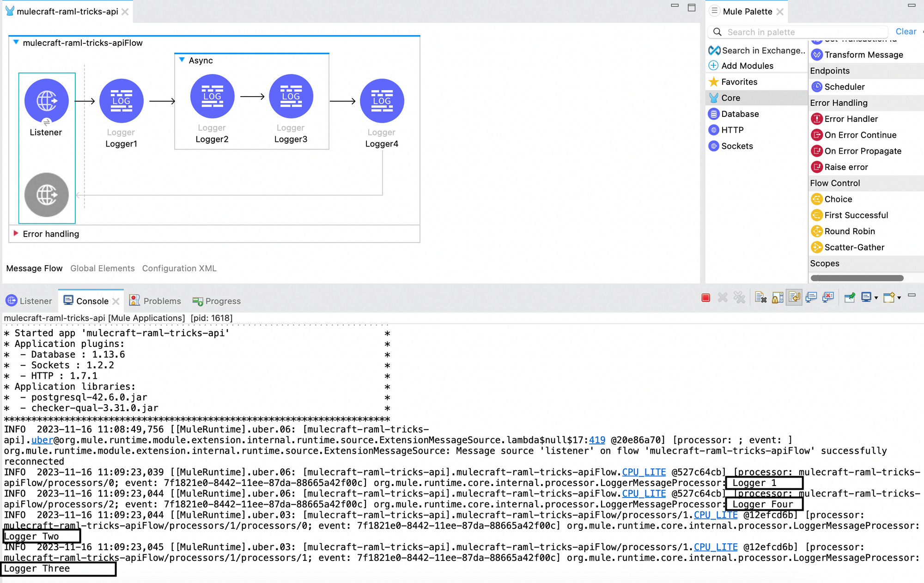Select the Logger4 component icon
924x583 pixels.
click(x=382, y=101)
